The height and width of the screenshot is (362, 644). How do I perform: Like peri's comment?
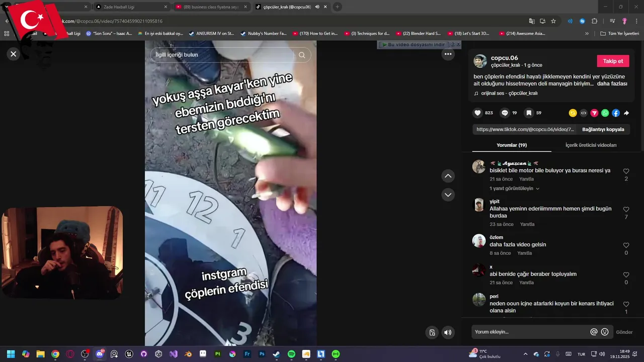click(x=626, y=305)
